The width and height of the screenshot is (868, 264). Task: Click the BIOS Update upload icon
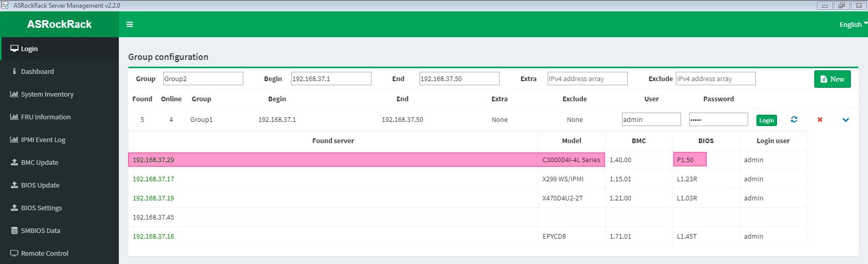[14, 185]
